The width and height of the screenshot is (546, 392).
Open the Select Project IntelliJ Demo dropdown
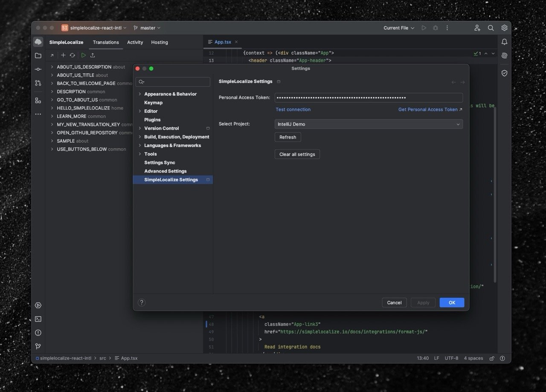[x=369, y=124]
